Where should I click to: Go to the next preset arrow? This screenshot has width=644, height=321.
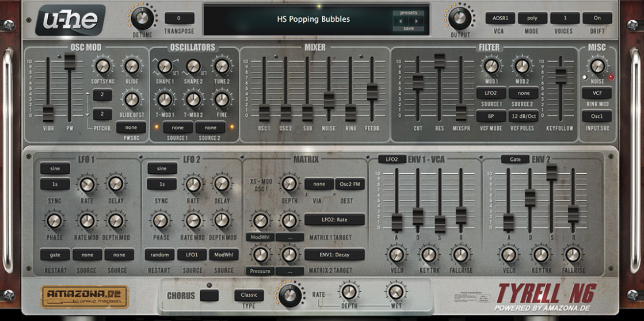click(416, 21)
